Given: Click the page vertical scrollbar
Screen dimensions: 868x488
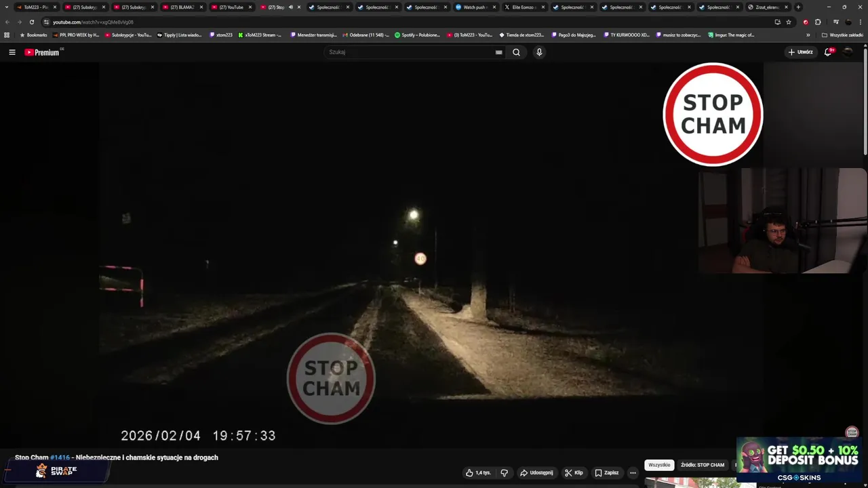Looking at the screenshot, I should [865, 102].
